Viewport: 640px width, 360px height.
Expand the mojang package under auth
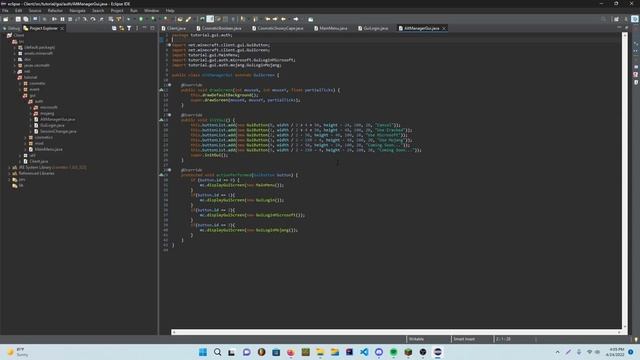tap(31, 113)
